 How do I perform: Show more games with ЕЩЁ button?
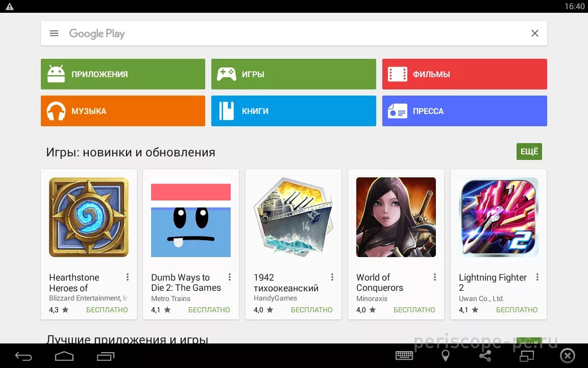click(529, 151)
